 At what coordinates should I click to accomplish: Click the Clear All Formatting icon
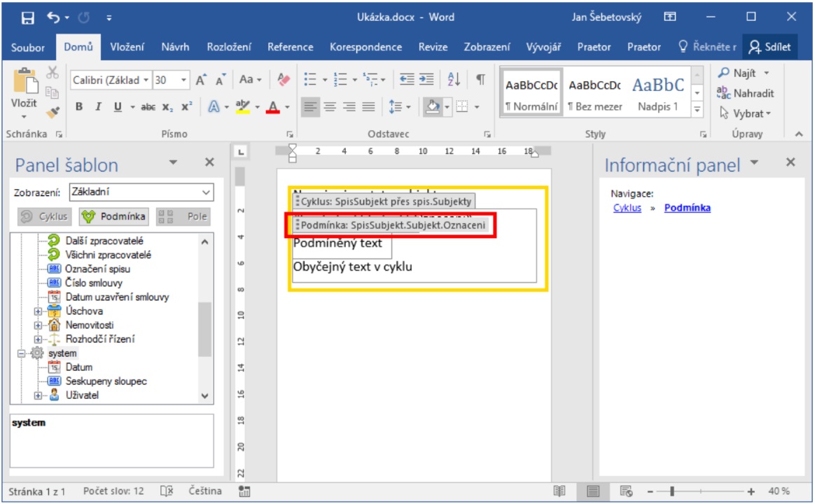point(284,80)
